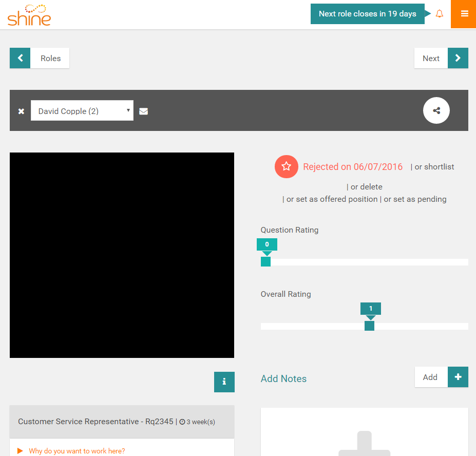Click the Question Rating slider handle
The image size is (476, 456).
[265, 262]
